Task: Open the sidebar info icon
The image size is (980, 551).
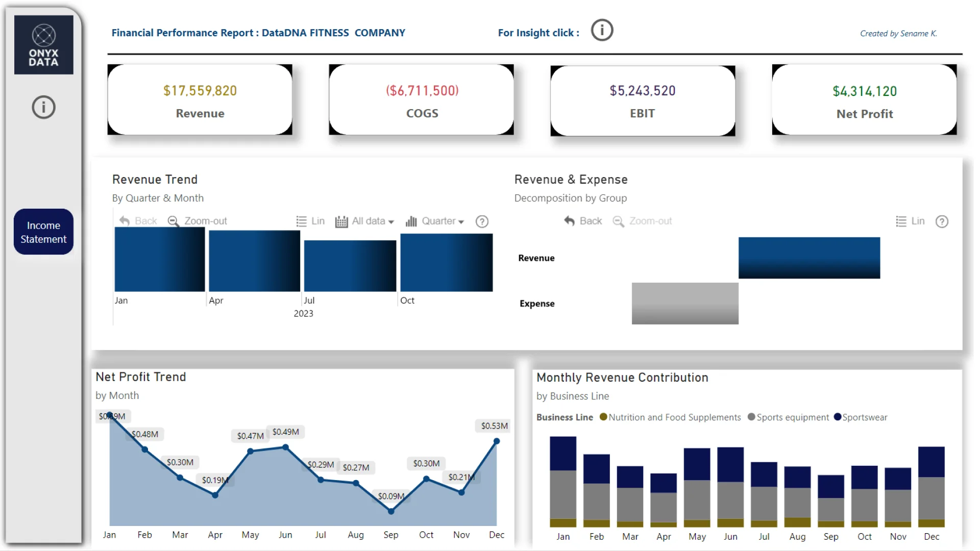Action: pos(43,107)
